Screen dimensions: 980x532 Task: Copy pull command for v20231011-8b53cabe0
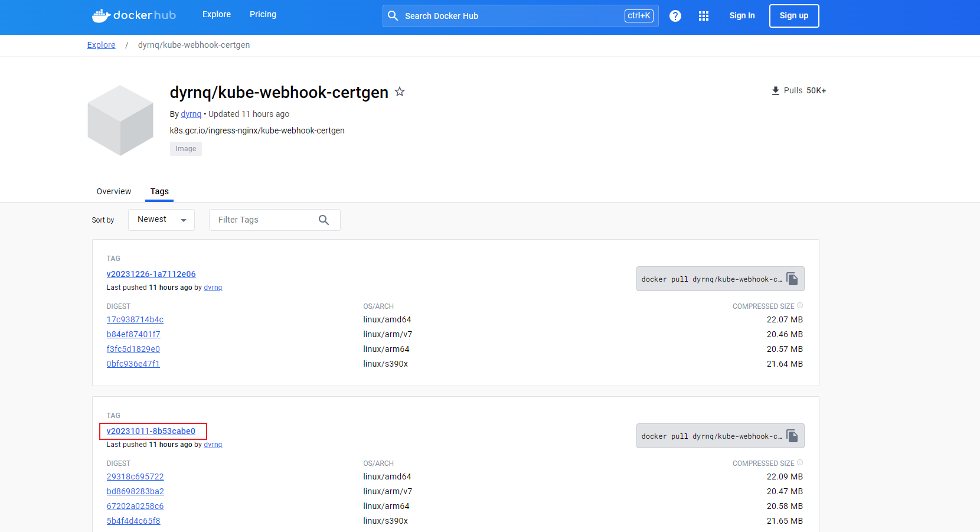coord(792,436)
